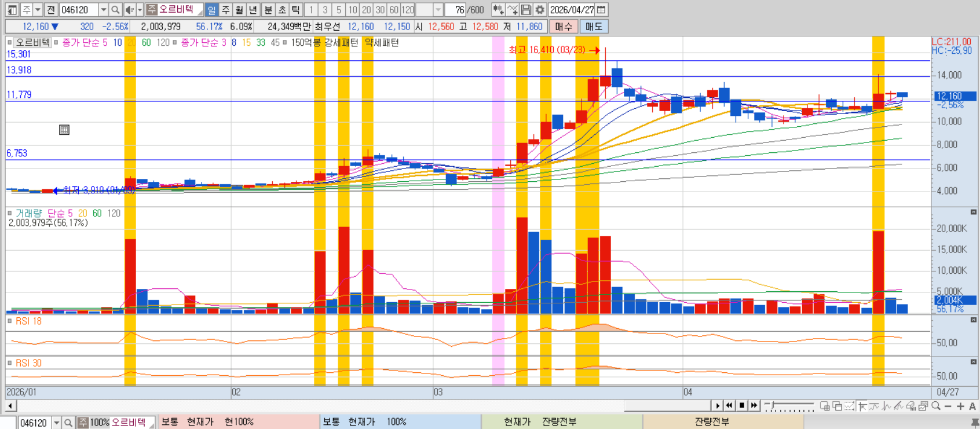Viewport: 980px width, 429px height.
Task: Click the 전 button before the stock code
Action: pyautogui.click(x=51, y=10)
